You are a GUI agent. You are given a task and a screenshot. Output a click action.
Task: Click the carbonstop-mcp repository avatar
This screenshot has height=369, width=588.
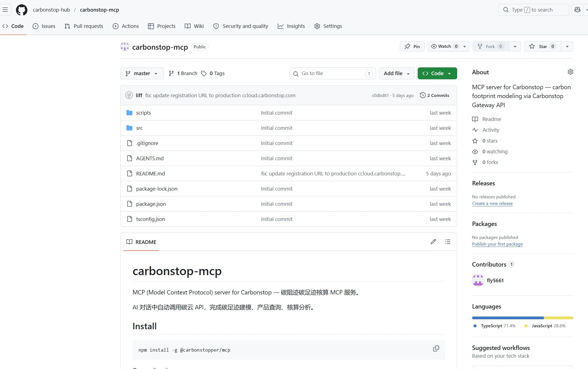(125, 47)
